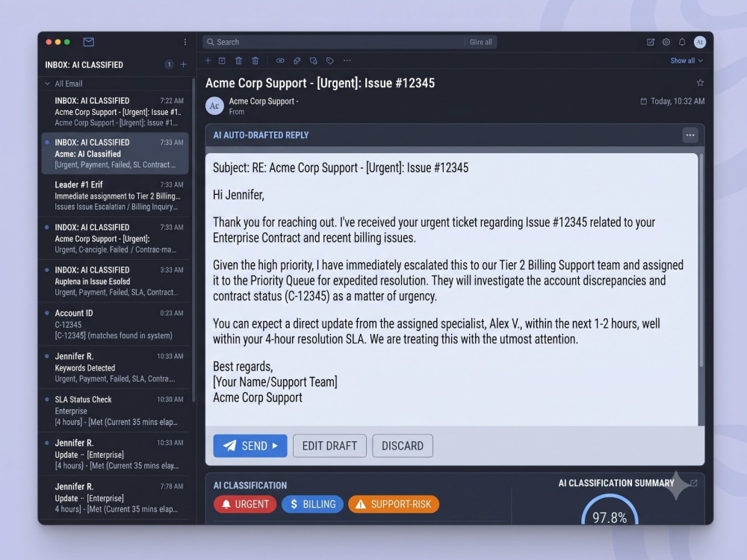The height and width of the screenshot is (560, 747).
Task: Click the draft reply pane scrollbar
Action: 701,260
